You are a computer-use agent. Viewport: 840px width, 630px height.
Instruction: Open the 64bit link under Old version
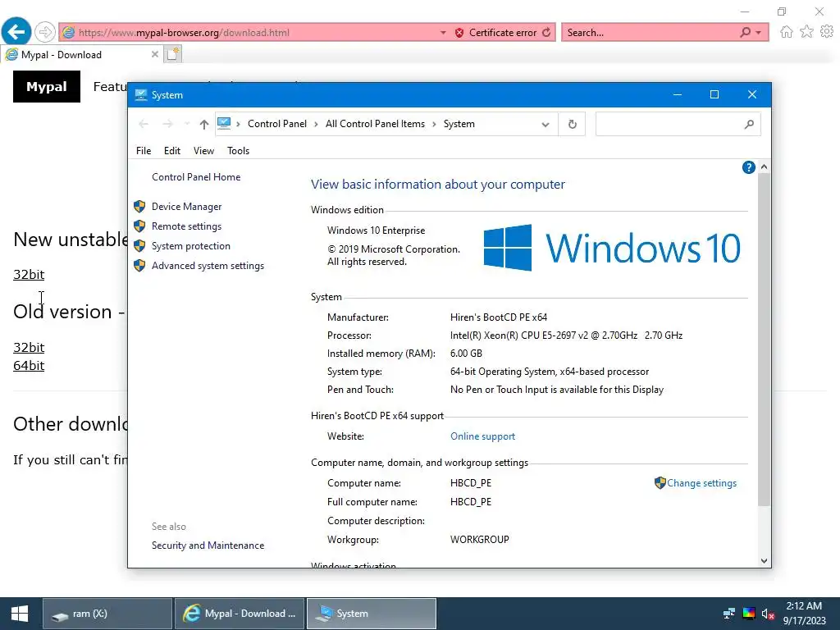pos(29,365)
